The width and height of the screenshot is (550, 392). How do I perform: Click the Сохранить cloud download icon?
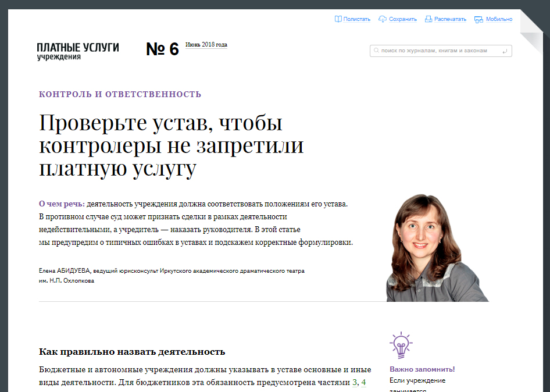pos(383,19)
